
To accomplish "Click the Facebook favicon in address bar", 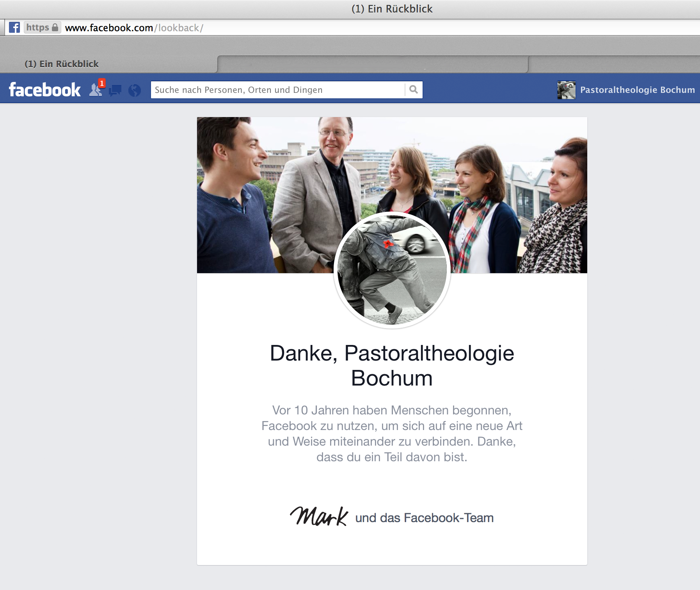I will coord(14,27).
